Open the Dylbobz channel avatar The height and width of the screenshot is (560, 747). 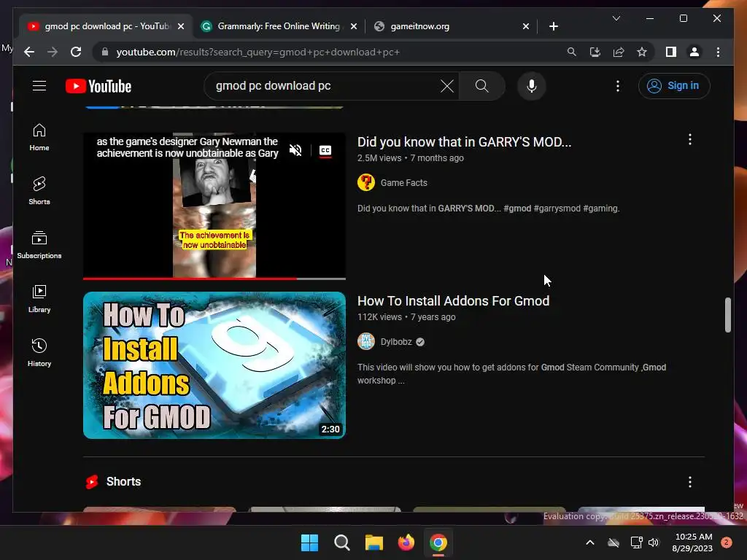click(x=366, y=341)
